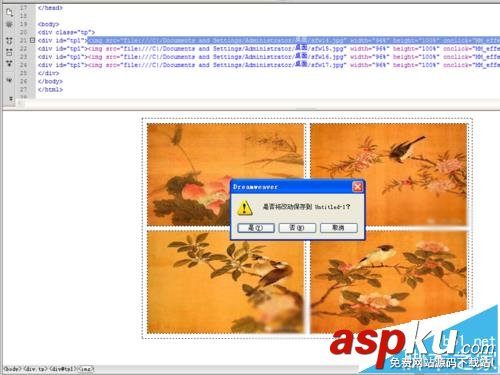Image resolution: width=500 pixels, height=375 pixels.
Task: Click Cancel (取消) in the Dreamweaver dialog
Action: (338, 228)
